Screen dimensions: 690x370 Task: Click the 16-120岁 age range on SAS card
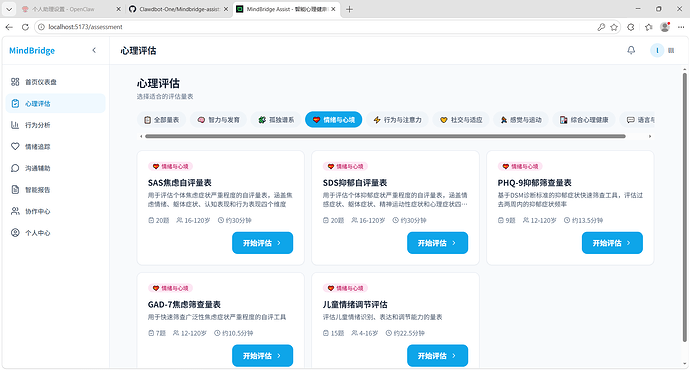point(193,220)
